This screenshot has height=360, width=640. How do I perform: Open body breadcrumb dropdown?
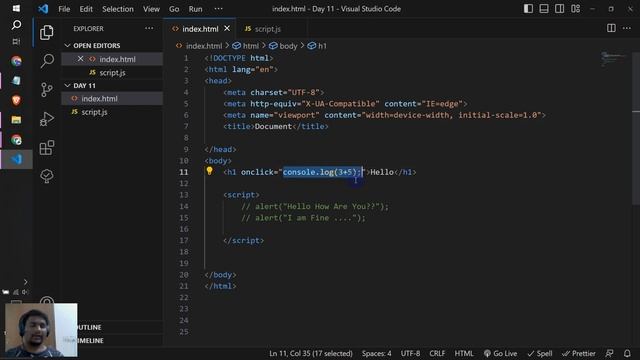coord(283,46)
